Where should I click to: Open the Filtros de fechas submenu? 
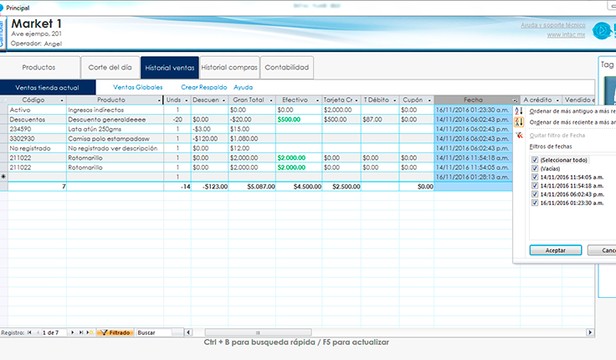pos(551,147)
